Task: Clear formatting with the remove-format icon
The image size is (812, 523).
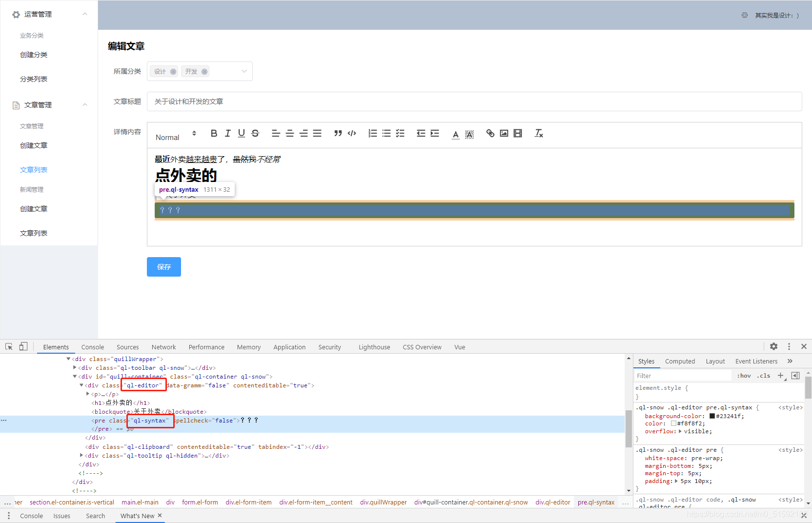Action: point(538,133)
